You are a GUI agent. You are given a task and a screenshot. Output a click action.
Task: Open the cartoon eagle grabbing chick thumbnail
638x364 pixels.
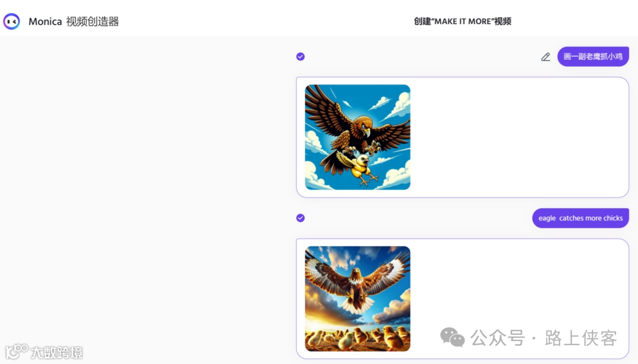(x=357, y=137)
